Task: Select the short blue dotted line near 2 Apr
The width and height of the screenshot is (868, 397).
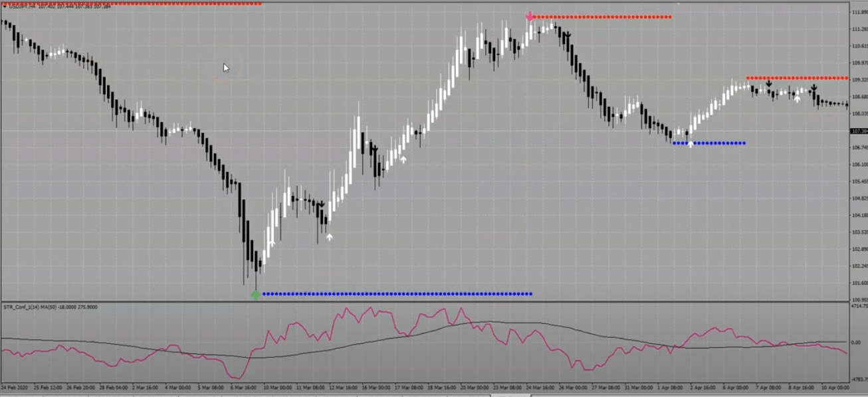Action: pos(710,143)
